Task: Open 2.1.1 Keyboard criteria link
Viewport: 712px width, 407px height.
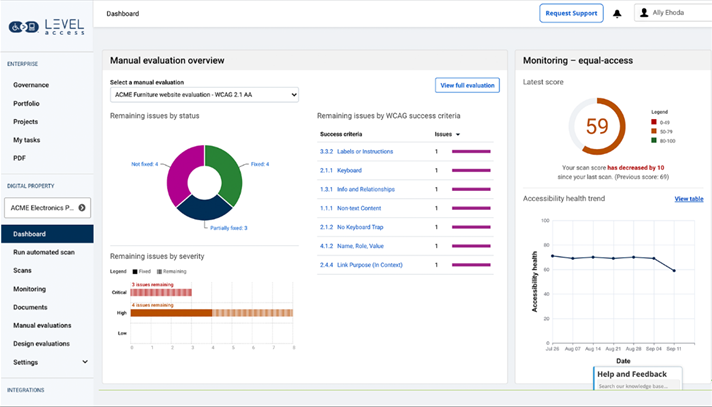Action: (341, 170)
